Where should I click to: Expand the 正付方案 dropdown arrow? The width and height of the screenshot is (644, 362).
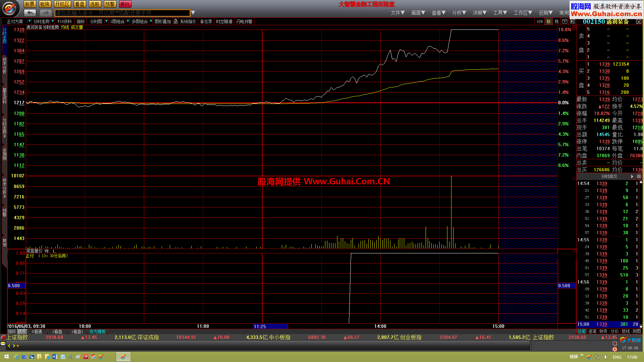[x=29, y=21]
